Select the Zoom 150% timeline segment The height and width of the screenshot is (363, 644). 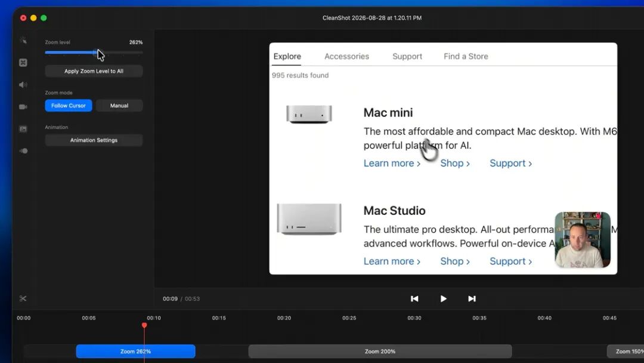[626, 352]
